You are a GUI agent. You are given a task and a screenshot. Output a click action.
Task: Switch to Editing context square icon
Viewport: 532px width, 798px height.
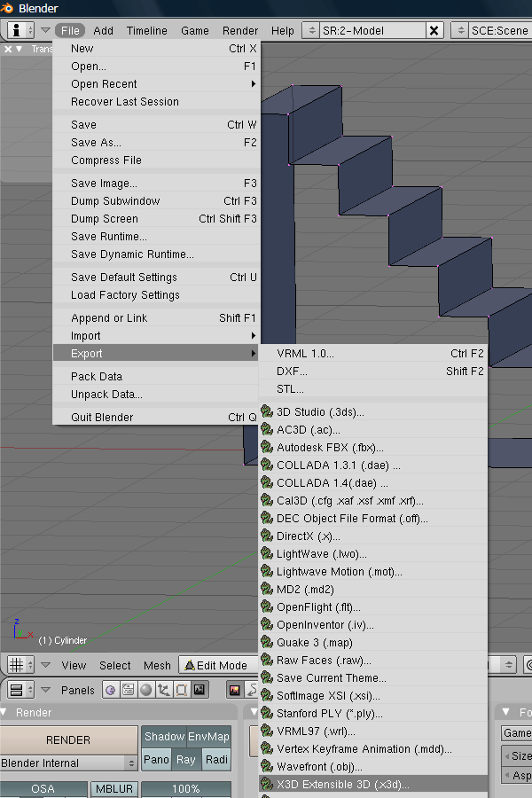coord(181,690)
